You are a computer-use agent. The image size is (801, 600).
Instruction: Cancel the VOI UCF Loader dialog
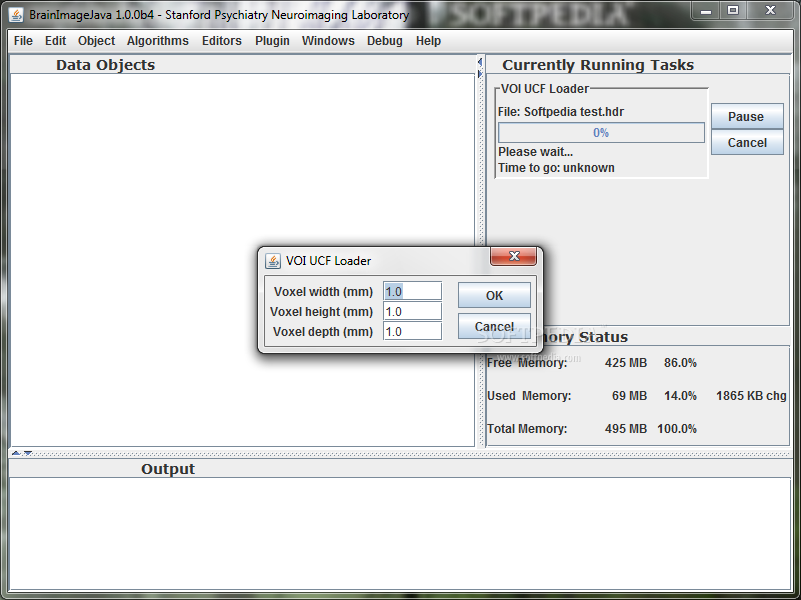click(494, 326)
